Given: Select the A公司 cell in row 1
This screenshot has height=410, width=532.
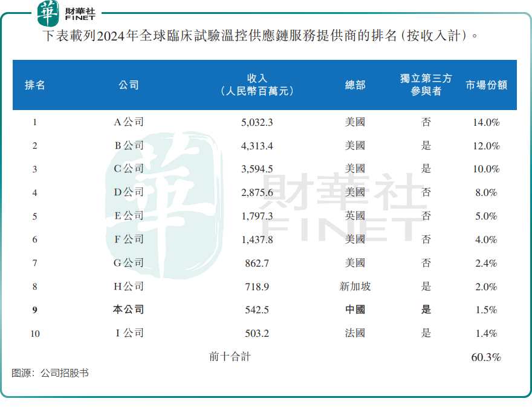Looking at the screenshot, I should [129, 122].
